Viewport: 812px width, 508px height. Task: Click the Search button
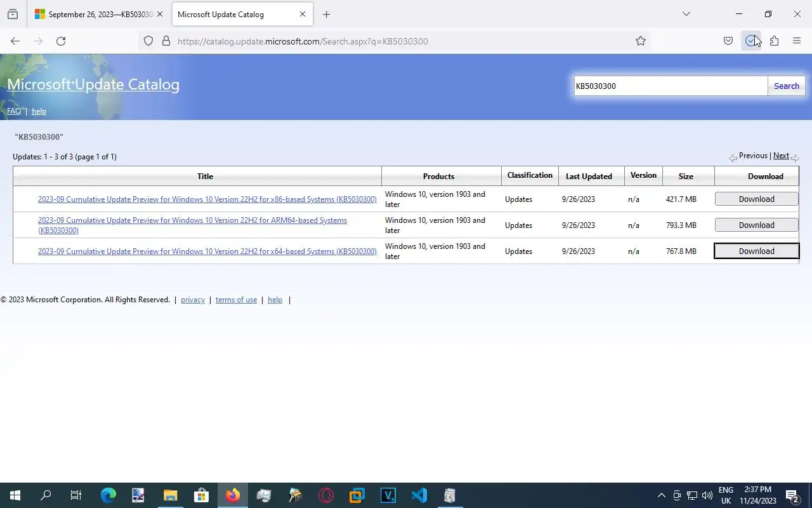click(x=787, y=86)
